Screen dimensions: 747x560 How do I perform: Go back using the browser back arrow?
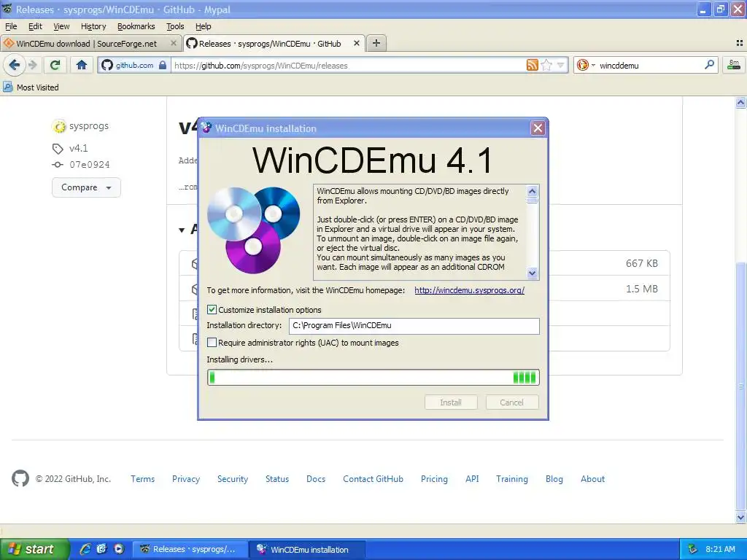pyautogui.click(x=15, y=65)
